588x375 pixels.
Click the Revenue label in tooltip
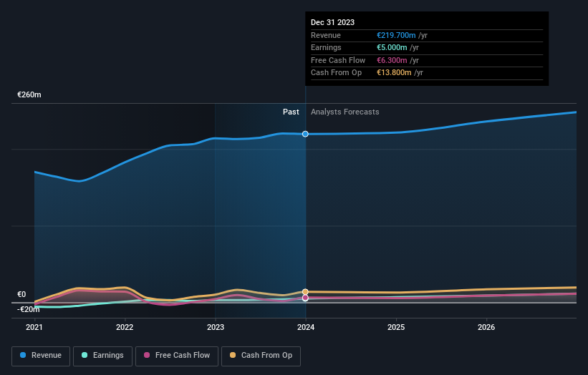pos(326,35)
